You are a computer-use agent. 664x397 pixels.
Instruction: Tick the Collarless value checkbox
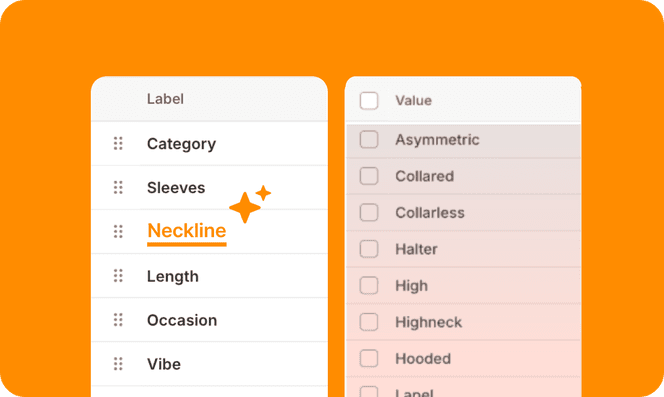point(369,212)
